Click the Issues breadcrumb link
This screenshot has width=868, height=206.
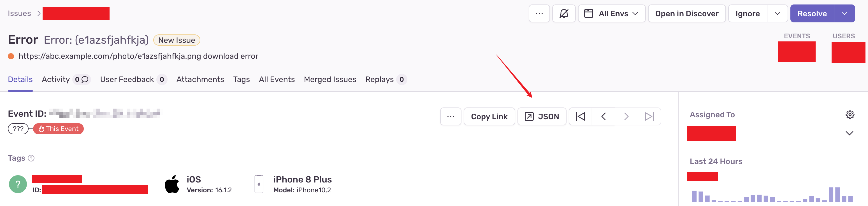pyautogui.click(x=19, y=13)
